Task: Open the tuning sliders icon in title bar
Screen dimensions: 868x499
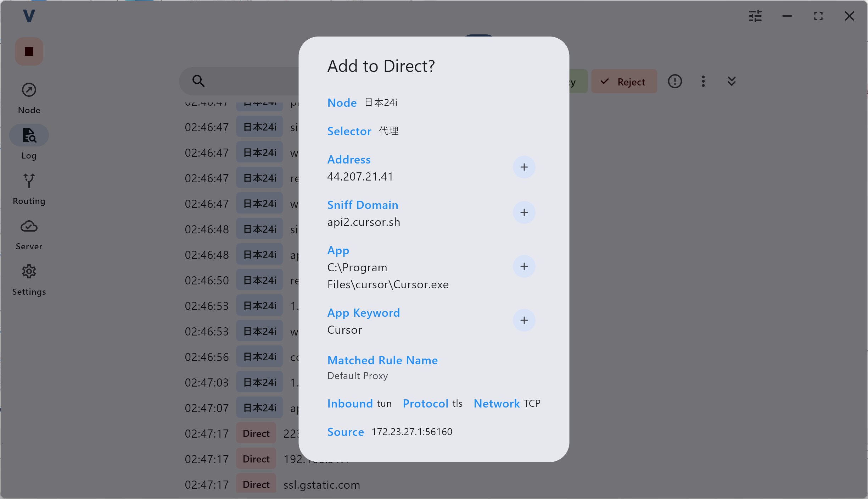Action: point(755,16)
